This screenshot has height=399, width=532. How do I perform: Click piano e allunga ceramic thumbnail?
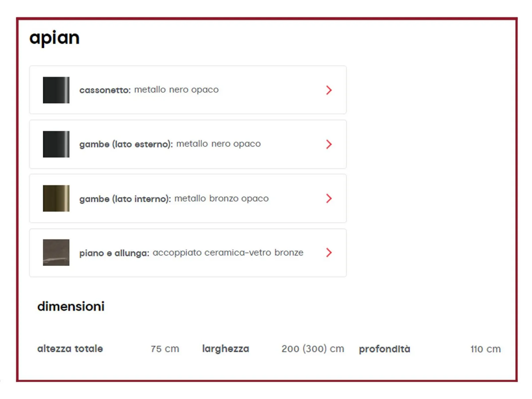click(56, 253)
